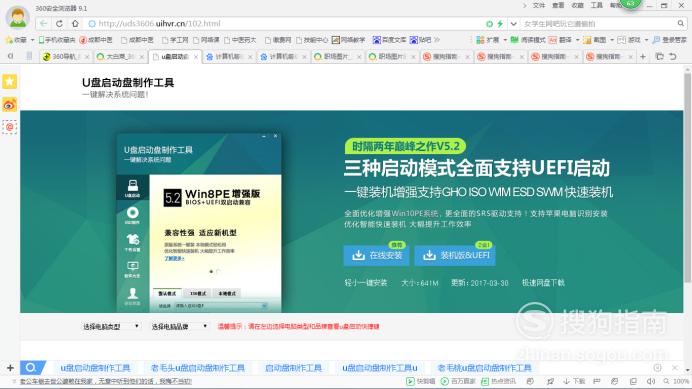
Task: Open the Weibo sidebar icon
Action: click(x=10, y=105)
